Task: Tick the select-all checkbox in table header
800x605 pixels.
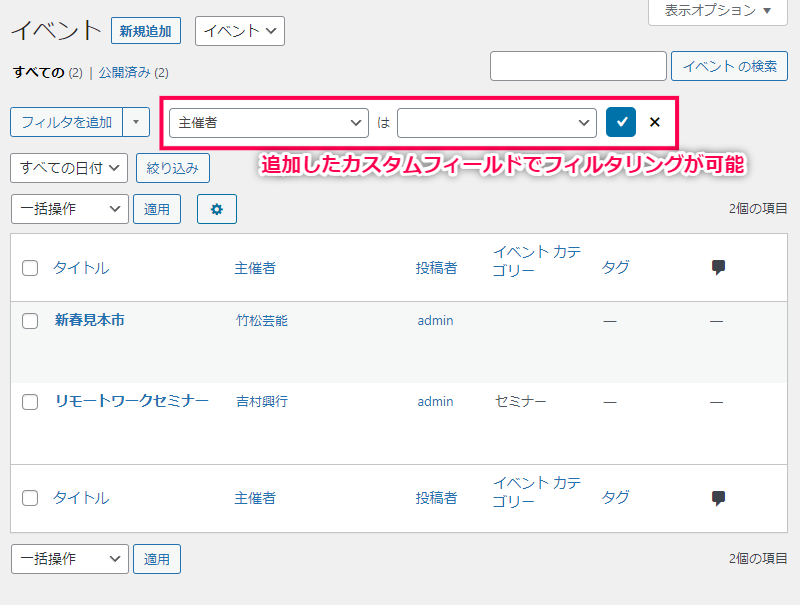Action: pyautogui.click(x=30, y=268)
